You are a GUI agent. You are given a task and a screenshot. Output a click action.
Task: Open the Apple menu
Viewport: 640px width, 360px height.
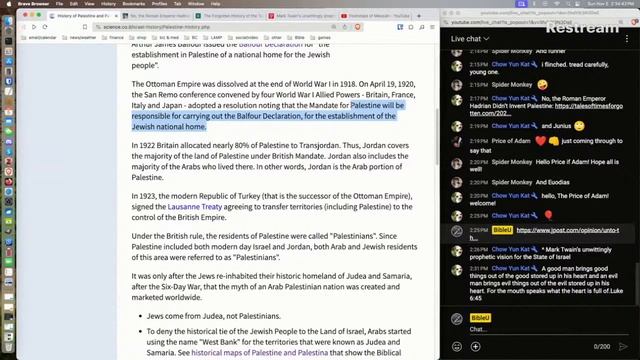click(x=9, y=4)
